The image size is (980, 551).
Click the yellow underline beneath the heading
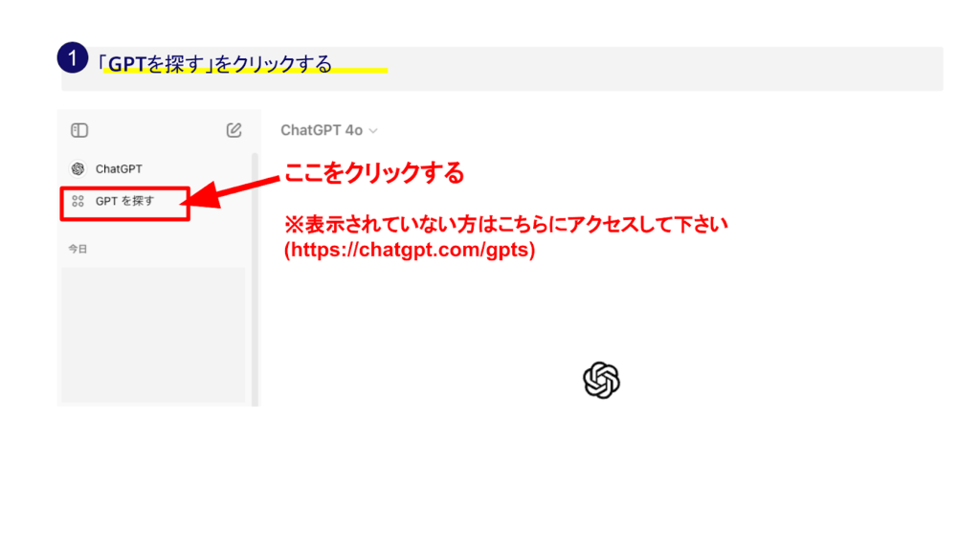[x=244, y=72]
